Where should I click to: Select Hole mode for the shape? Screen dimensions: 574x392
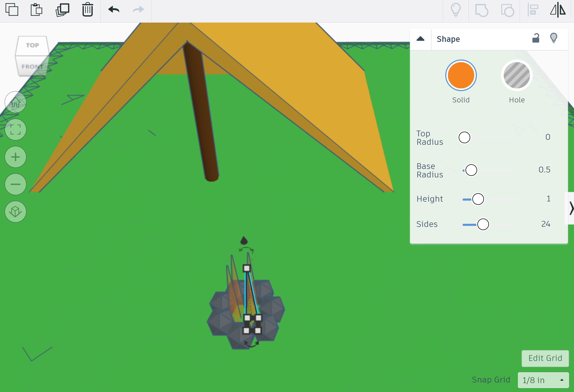pyautogui.click(x=517, y=75)
